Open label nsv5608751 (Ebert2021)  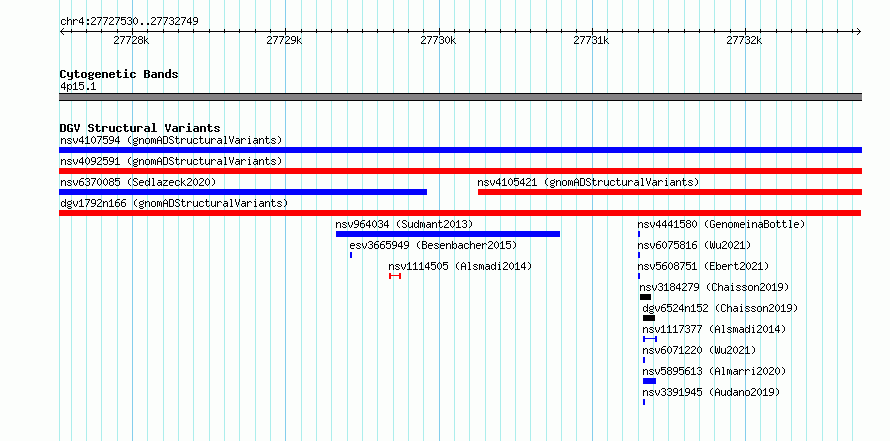703,266
